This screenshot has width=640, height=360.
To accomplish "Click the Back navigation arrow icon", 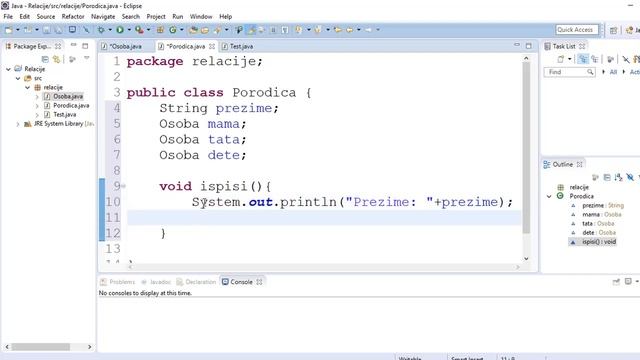I will 350,30.
